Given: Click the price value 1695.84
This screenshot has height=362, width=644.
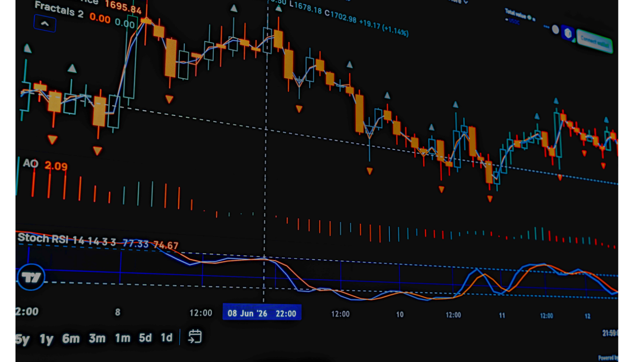Looking at the screenshot, I should [123, 7].
